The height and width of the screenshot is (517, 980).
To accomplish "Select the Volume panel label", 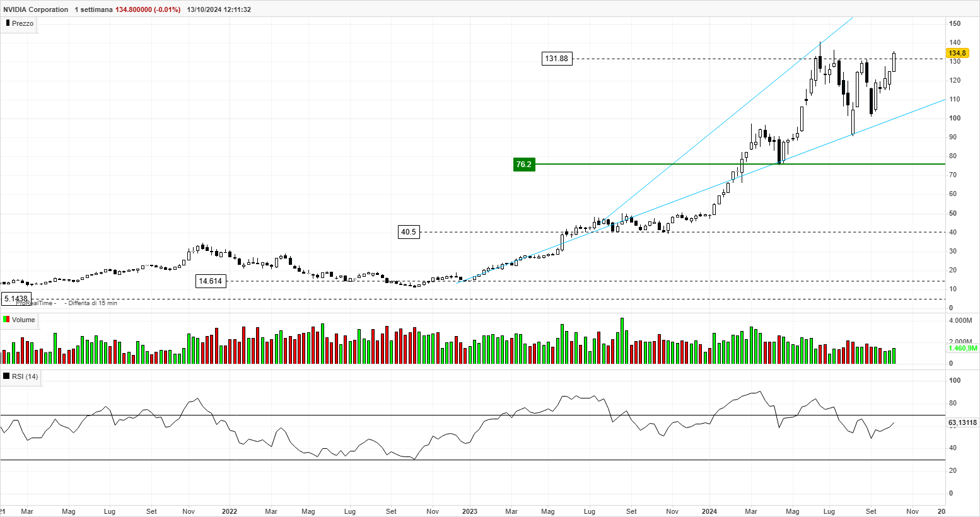I will pyautogui.click(x=23, y=320).
